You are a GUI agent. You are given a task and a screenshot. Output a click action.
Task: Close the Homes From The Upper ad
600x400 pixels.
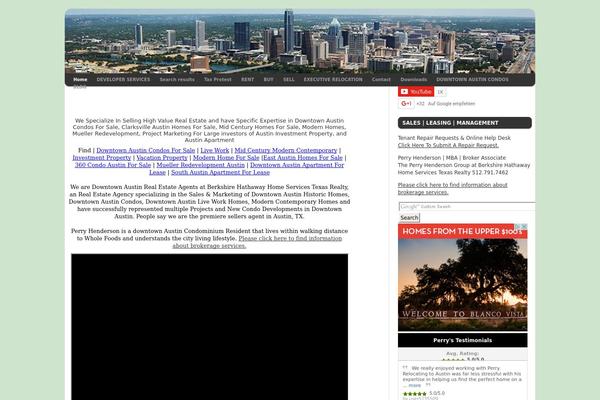(x=524, y=227)
